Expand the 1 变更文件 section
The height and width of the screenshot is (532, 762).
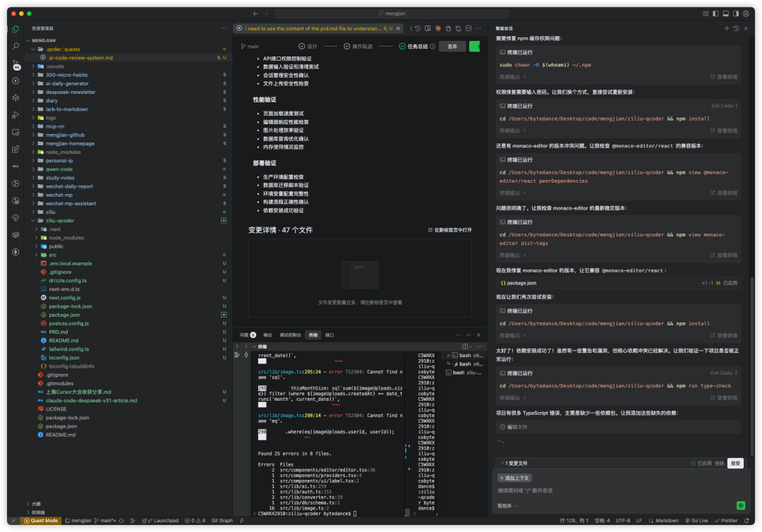pyautogui.click(x=516, y=463)
